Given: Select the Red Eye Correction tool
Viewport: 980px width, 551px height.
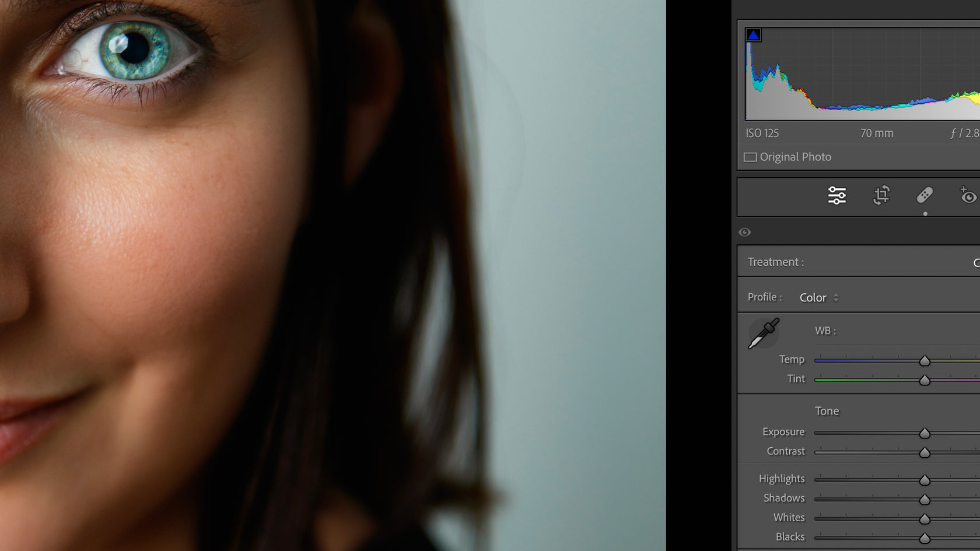Looking at the screenshot, I should tap(968, 195).
